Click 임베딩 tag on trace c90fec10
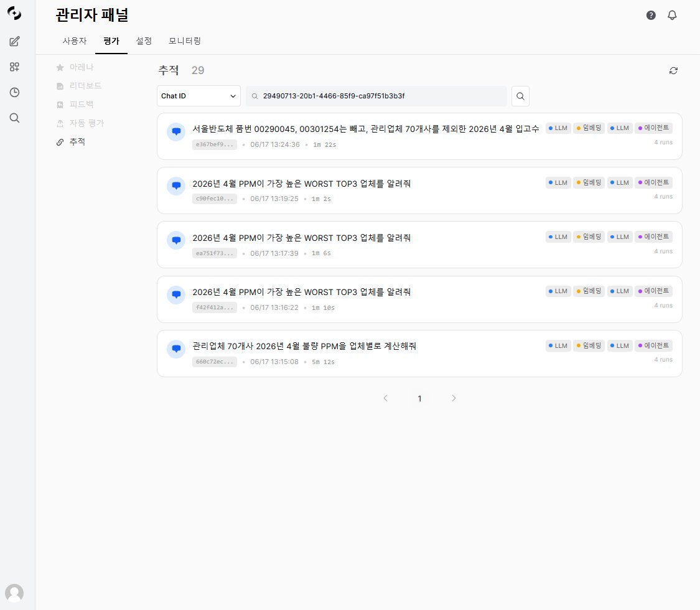Viewport: 700px width, 610px height. [589, 182]
